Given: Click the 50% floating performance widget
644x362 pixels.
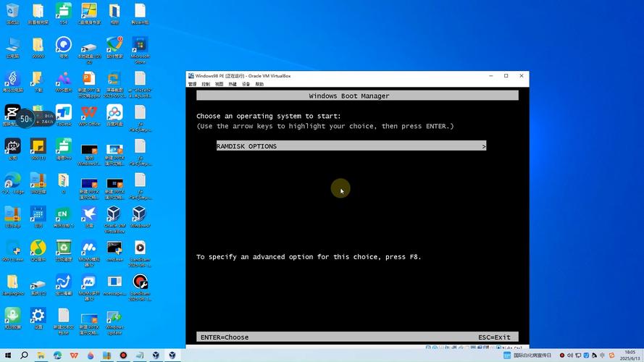Looking at the screenshot, I should coord(26,119).
